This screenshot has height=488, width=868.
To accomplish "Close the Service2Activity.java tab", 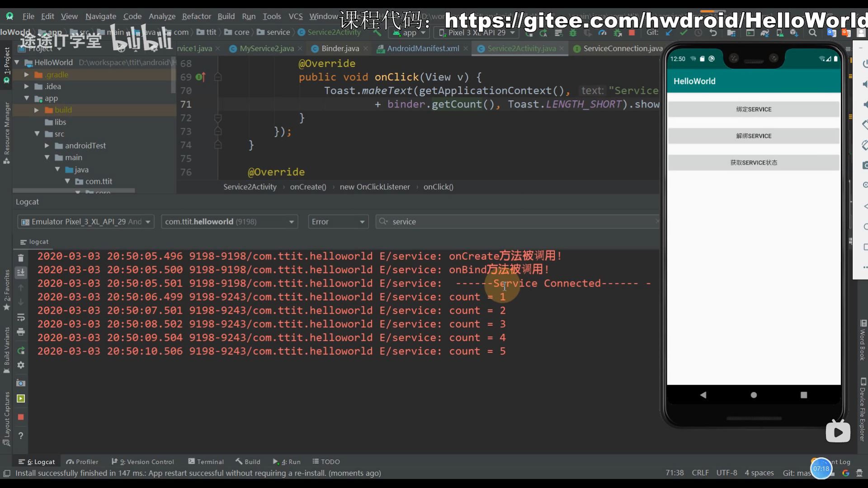I will [x=561, y=48].
